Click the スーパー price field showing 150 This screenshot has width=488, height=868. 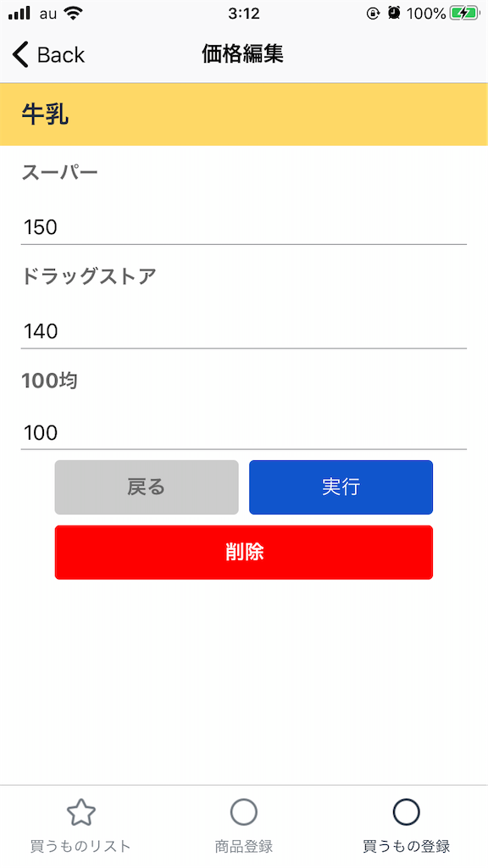(243, 227)
